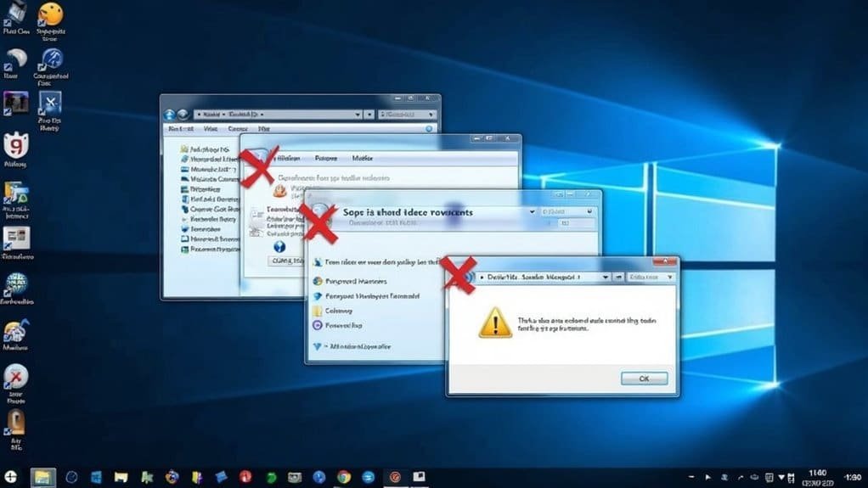Click the Start button on the taskbar

10,477
